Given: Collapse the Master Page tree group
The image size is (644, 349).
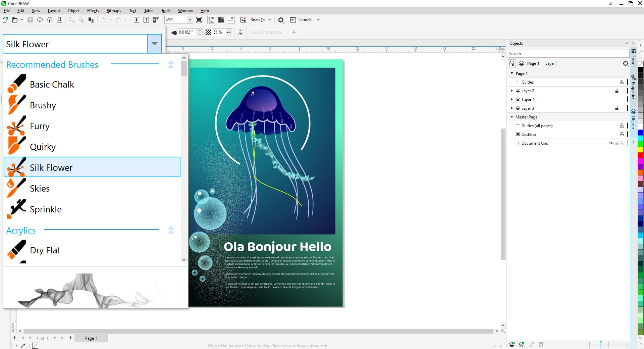Looking at the screenshot, I should [512, 117].
